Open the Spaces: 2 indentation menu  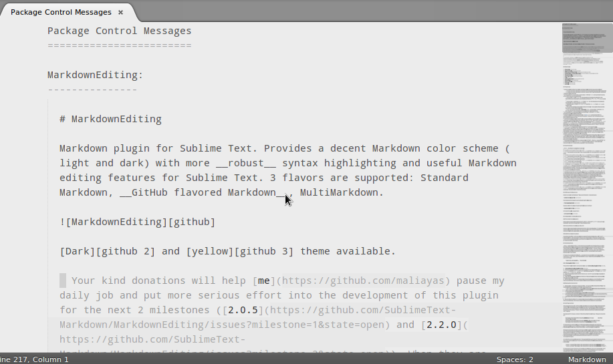pyautogui.click(x=515, y=359)
